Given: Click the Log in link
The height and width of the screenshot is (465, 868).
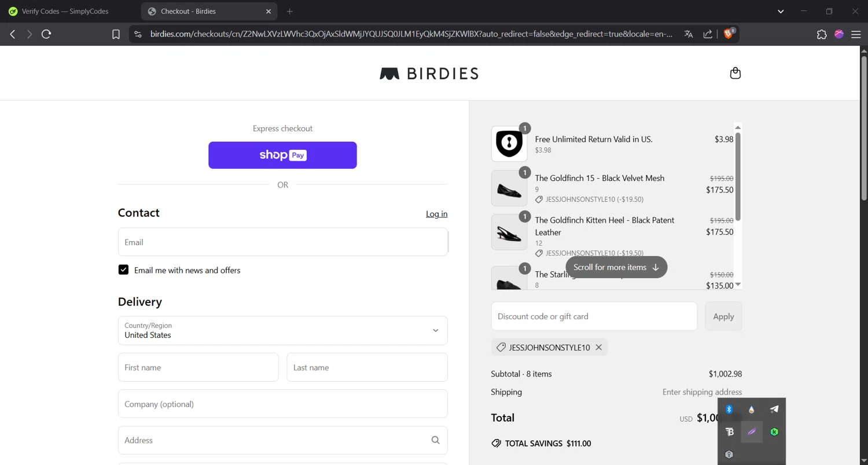Looking at the screenshot, I should click(436, 213).
